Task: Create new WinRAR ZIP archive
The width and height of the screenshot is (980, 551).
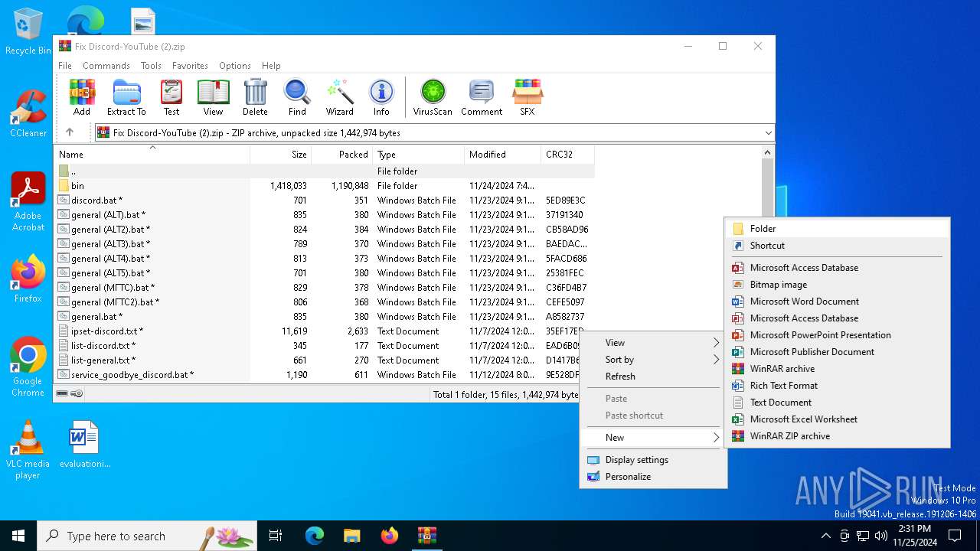Action: tap(838, 436)
